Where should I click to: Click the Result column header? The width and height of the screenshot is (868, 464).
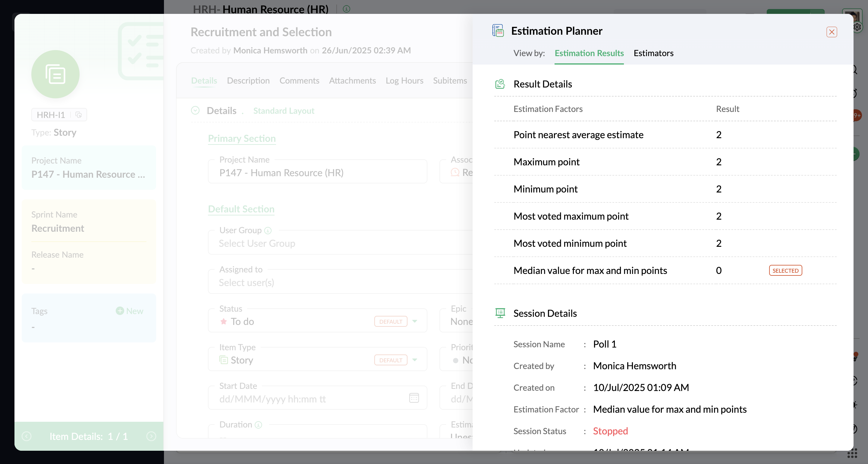tap(728, 109)
